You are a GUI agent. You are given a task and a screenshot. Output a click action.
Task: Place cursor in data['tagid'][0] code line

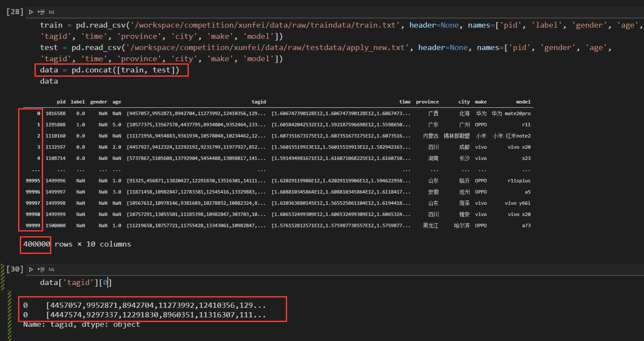point(76,283)
